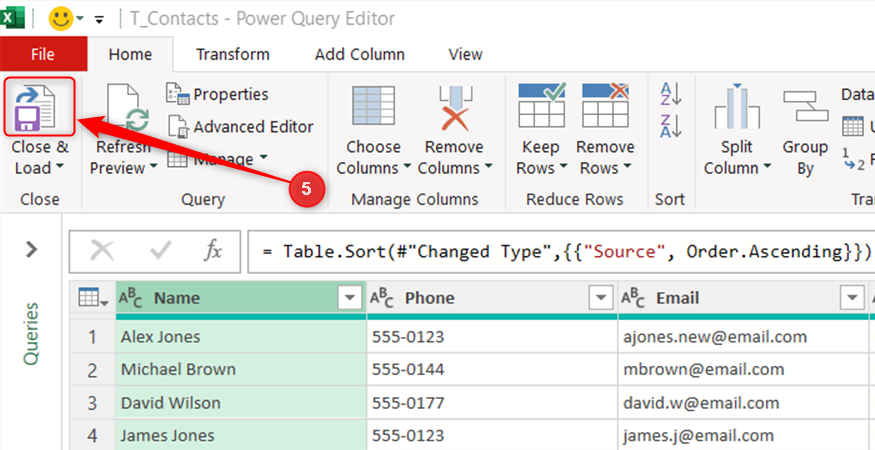Open query Properties
The height and width of the screenshot is (450, 875).
[218, 94]
